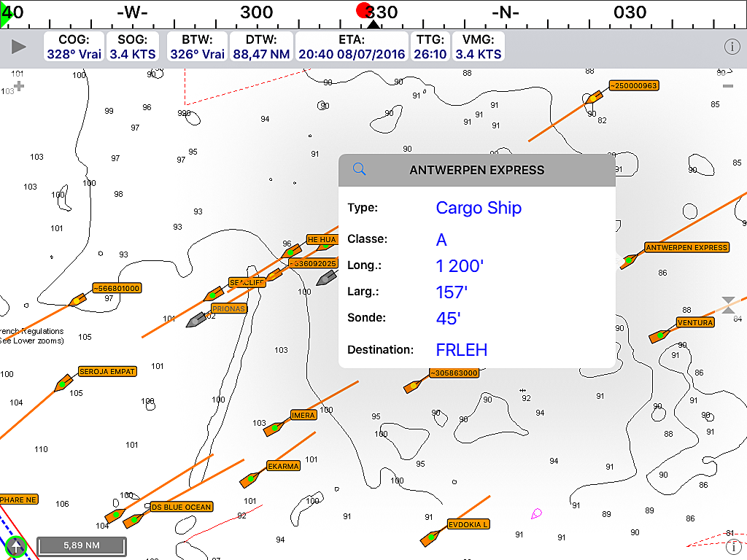Tap the ANTWERPEN EXPRESS orange label
This screenshot has height=560, width=747.
click(x=686, y=248)
